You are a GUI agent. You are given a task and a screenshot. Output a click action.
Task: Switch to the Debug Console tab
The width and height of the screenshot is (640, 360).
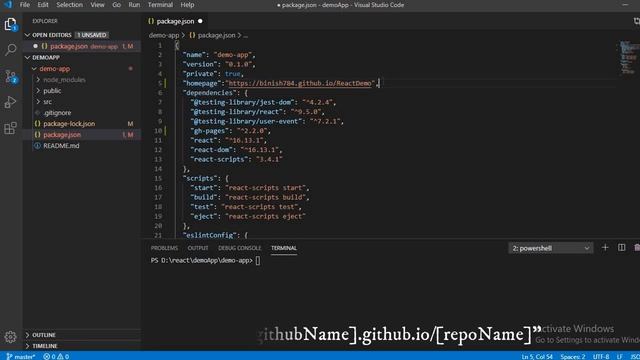click(240, 248)
